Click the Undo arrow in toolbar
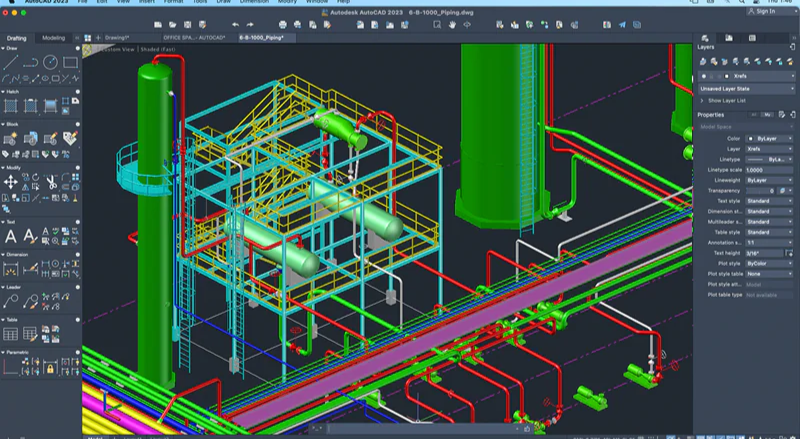This screenshot has width=800, height=439. (236, 24)
